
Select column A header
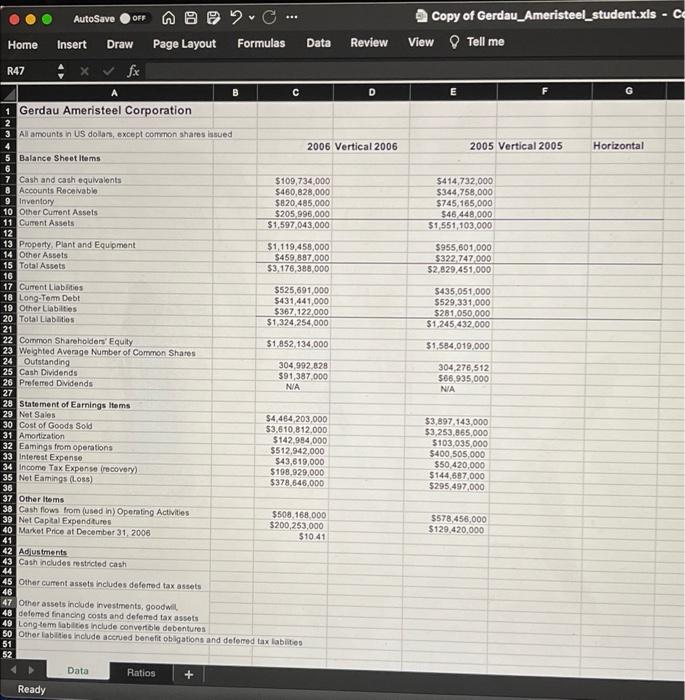[x=115, y=93]
